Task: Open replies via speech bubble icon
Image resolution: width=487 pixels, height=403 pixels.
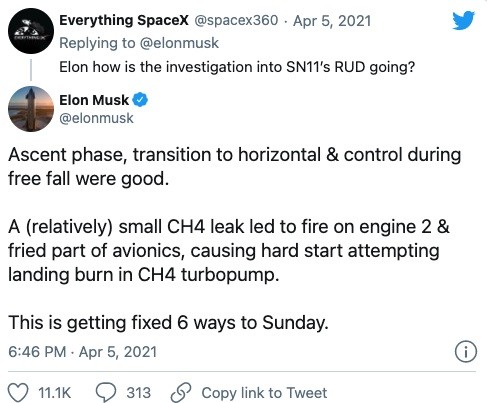Action: (x=106, y=392)
